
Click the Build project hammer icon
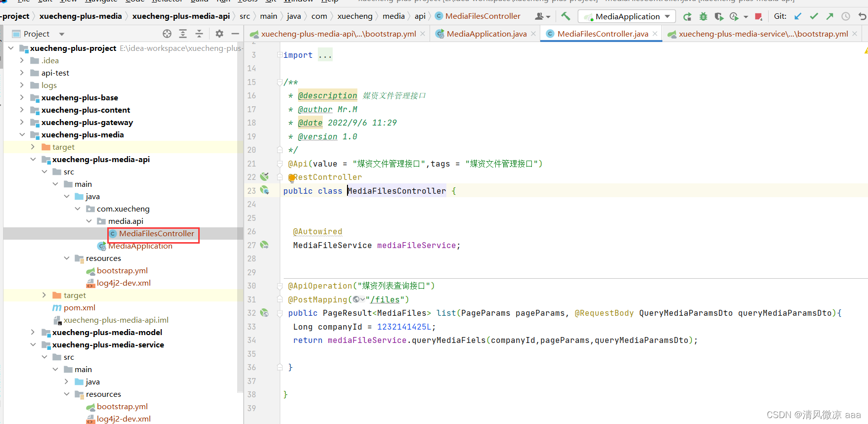565,16
